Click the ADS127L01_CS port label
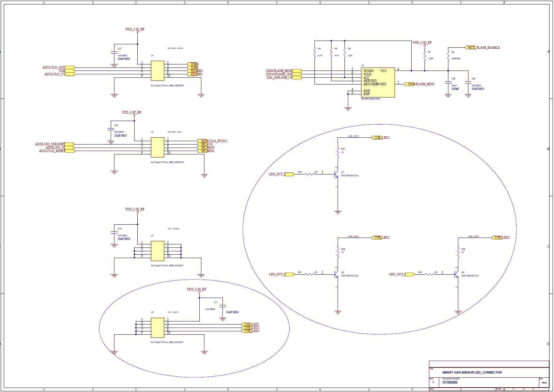This screenshot has width=554, height=392. click(x=59, y=74)
